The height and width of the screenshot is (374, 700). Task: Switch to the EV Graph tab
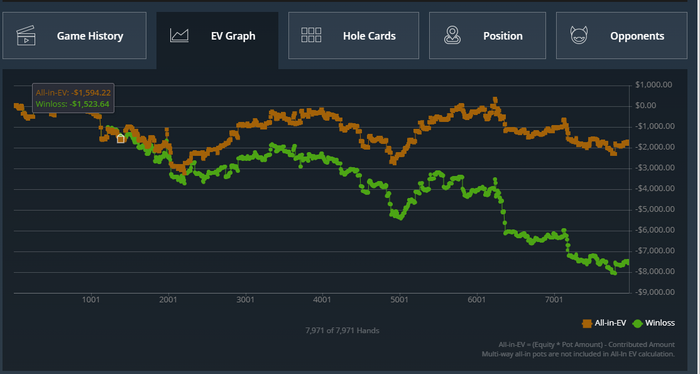tap(217, 40)
